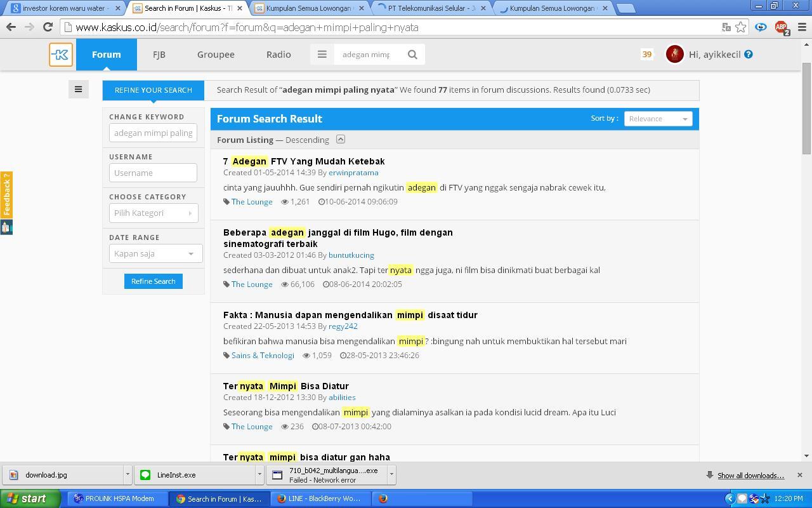Select FJB in navbar
Image resolution: width=812 pixels, height=508 pixels.
pyautogui.click(x=159, y=55)
